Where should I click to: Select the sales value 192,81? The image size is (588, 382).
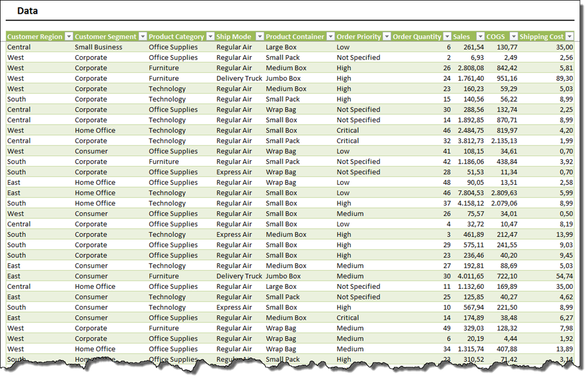pos(474,265)
